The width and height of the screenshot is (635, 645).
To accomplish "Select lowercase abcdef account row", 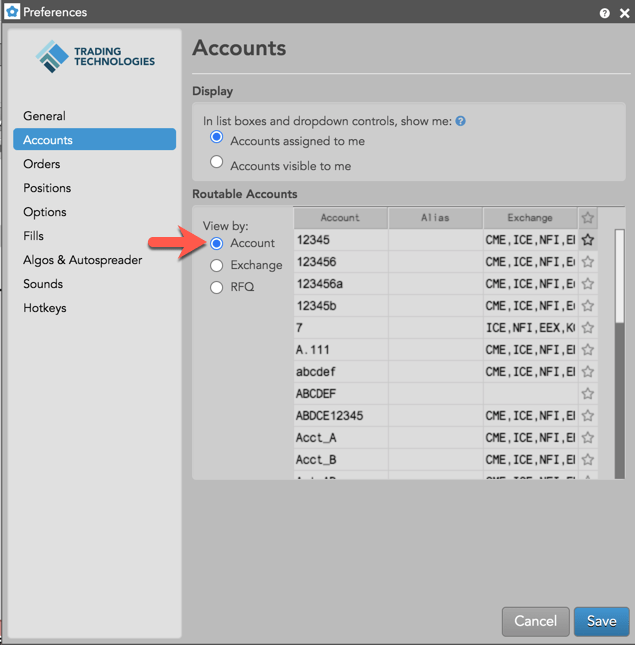I will (445, 372).
